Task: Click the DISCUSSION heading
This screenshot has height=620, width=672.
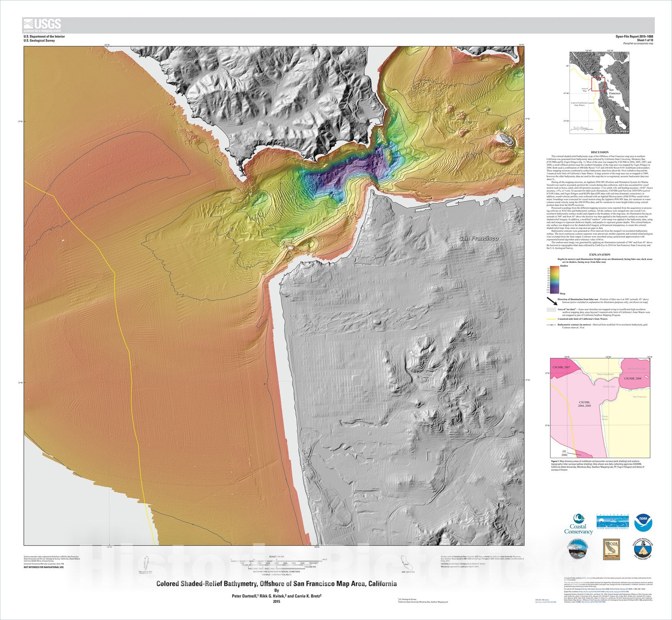Action: point(599,152)
